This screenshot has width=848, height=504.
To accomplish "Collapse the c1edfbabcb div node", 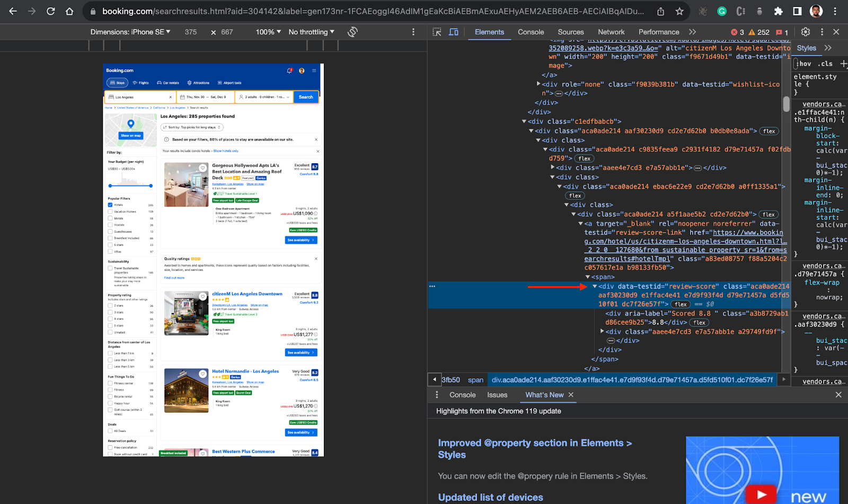I will 524,121.
